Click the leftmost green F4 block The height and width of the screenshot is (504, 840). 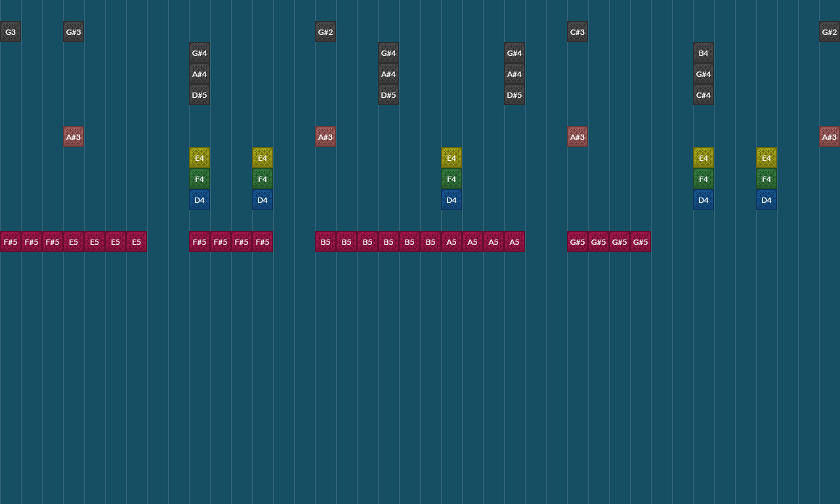coord(199,178)
